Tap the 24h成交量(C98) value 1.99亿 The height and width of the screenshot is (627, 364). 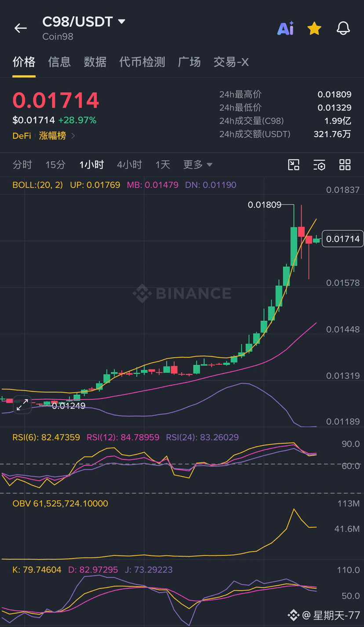(338, 121)
